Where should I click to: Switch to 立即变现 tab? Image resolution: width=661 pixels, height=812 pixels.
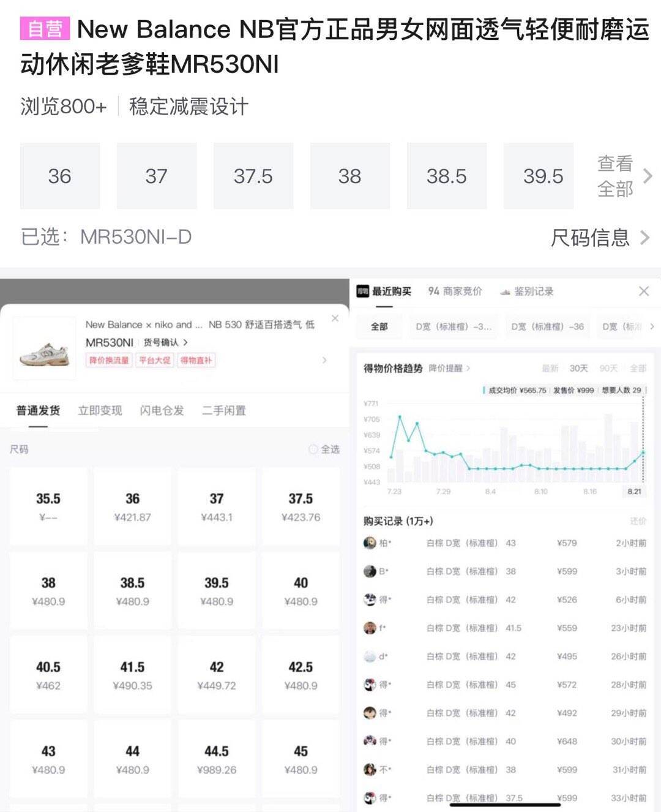point(100,410)
